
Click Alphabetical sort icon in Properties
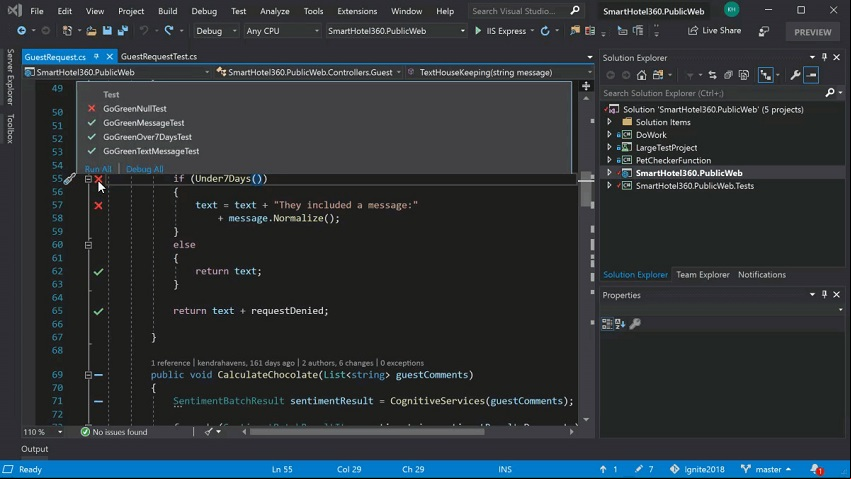coord(620,324)
